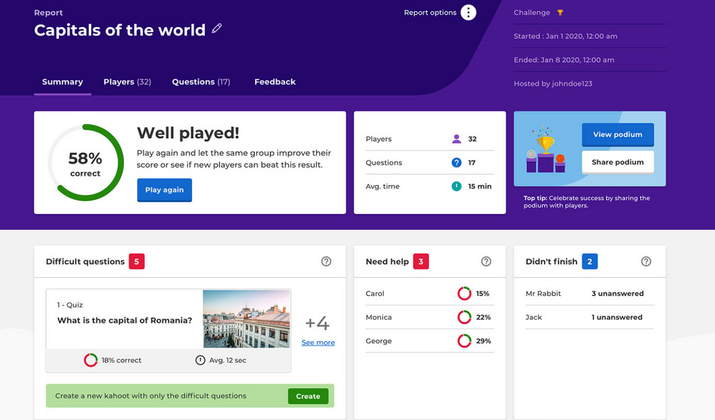Open the Romania capital question thumbnail

coord(246,319)
